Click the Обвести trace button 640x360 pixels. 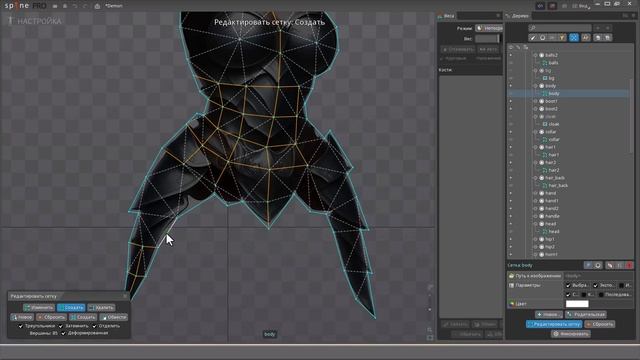114,317
